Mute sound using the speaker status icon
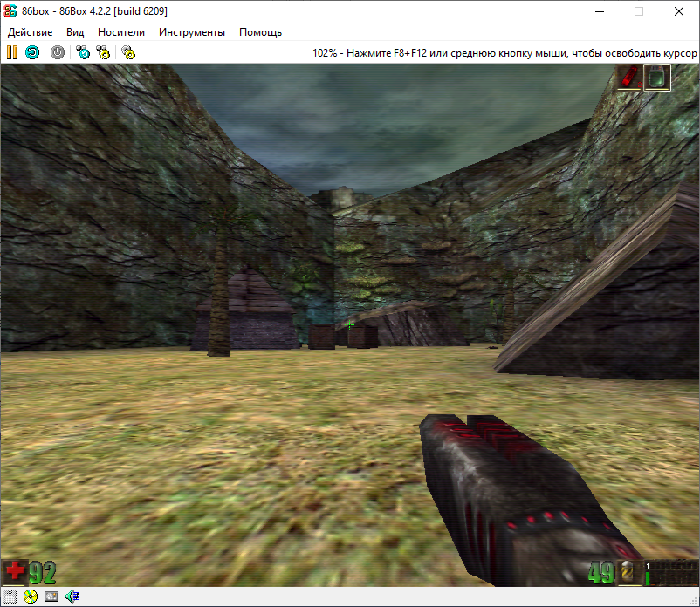Viewport: 700px width, 607px height. pyautogui.click(x=72, y=597)
